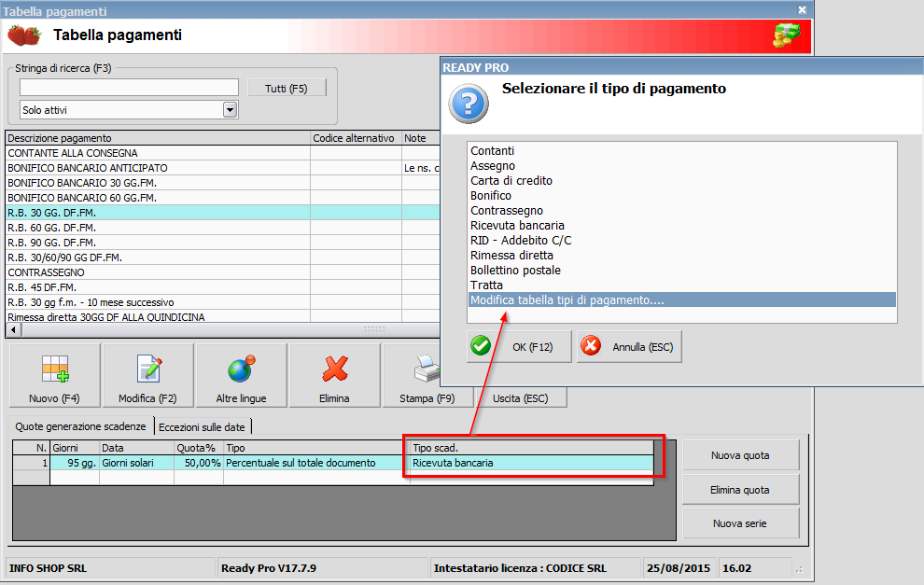924x585 pixels.
Task: Select Rimessa diretta 30GG DF ALLA QUINDICINA row
Action: coord(223,316)
